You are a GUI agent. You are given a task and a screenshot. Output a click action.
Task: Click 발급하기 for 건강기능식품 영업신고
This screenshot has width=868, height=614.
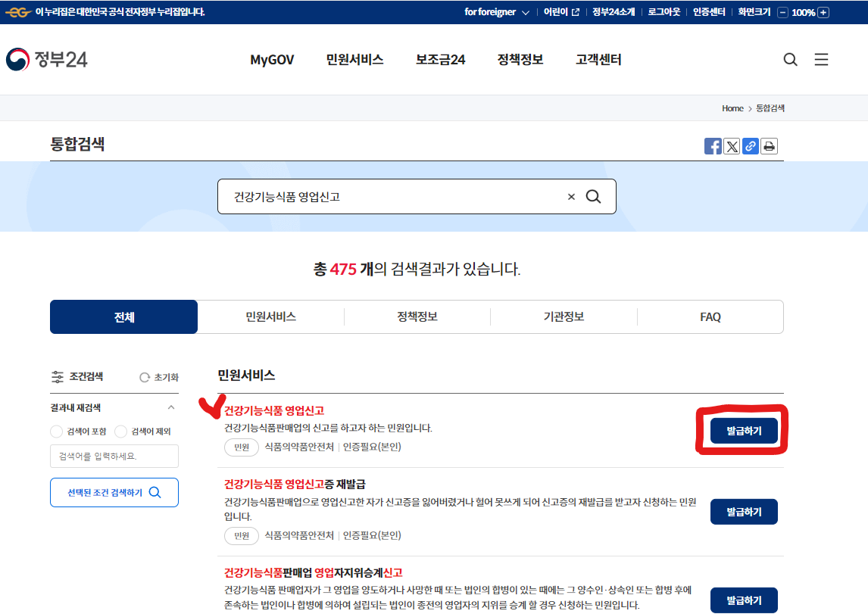743,430
